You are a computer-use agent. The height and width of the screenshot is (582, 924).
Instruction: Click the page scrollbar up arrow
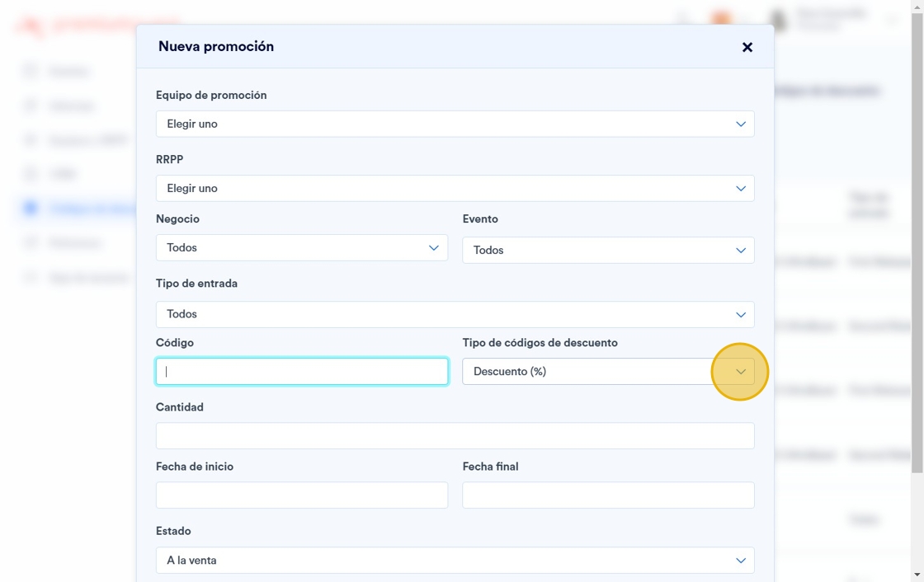(x=917, y=7)
